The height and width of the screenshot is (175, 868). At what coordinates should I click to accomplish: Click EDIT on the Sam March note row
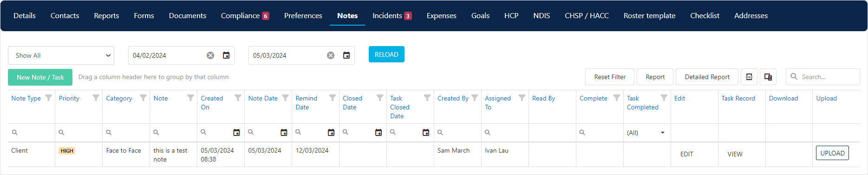686,154
